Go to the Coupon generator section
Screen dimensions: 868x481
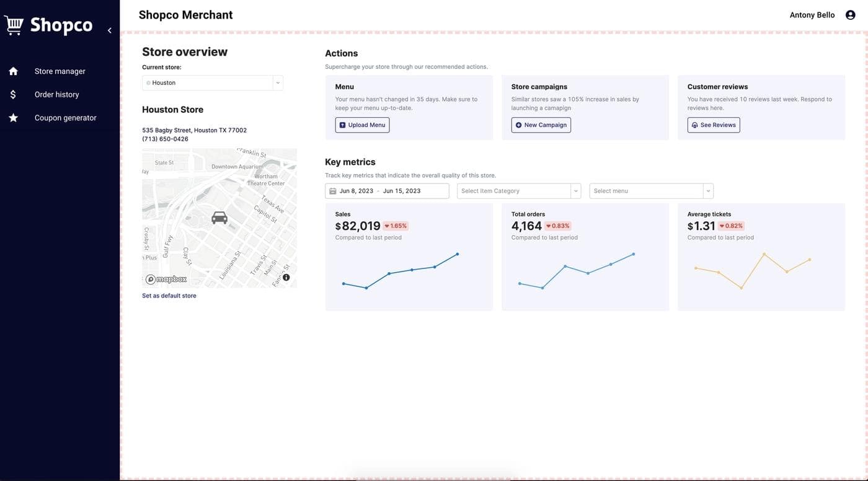pyautogui.click(x=65, y=117)
